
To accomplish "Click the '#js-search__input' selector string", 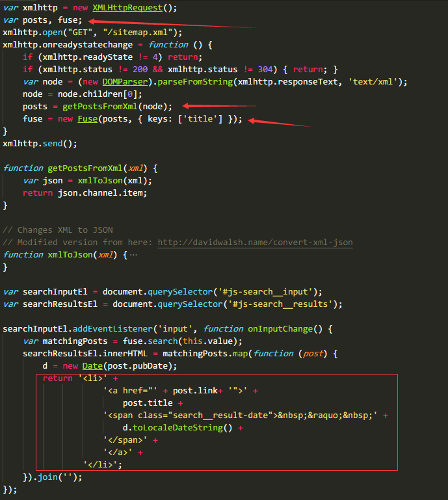I will 265,292.
